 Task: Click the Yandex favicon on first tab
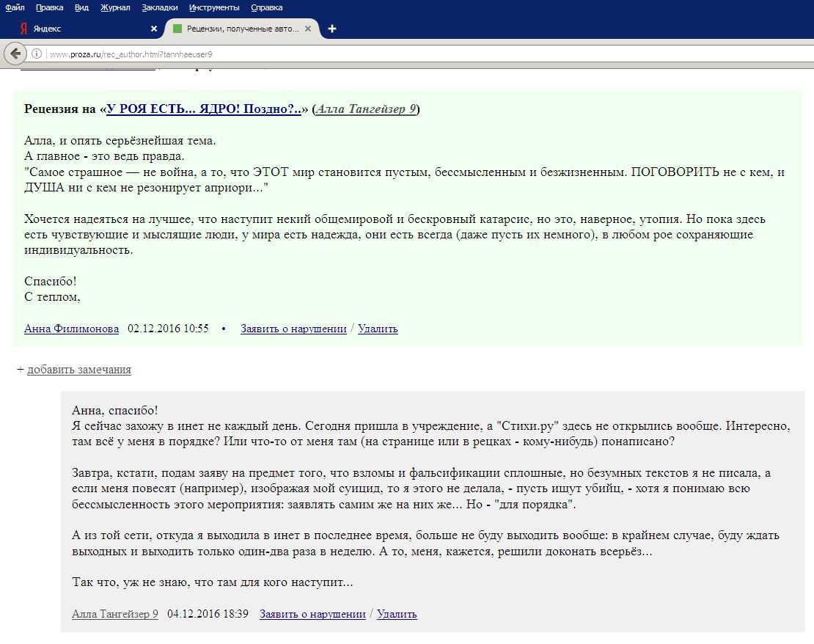[23, 29]
